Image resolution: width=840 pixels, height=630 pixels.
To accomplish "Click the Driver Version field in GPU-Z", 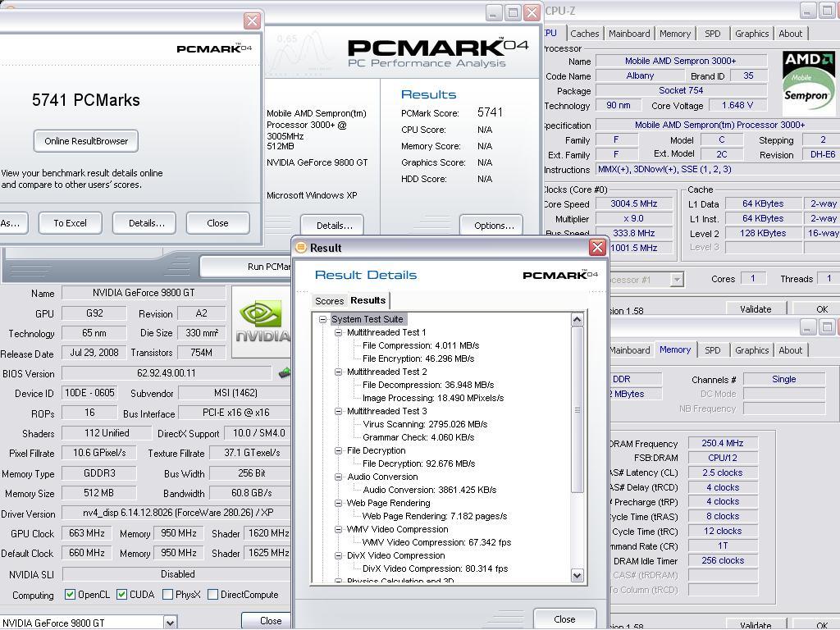I will tap(176, 513).
